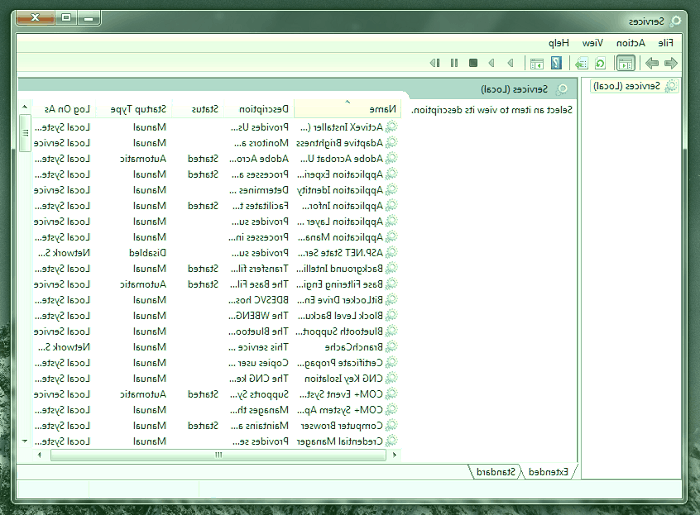
Task: Open the blue Help toolbar icon
Action: pyautogui.click(x=555, y=63)
